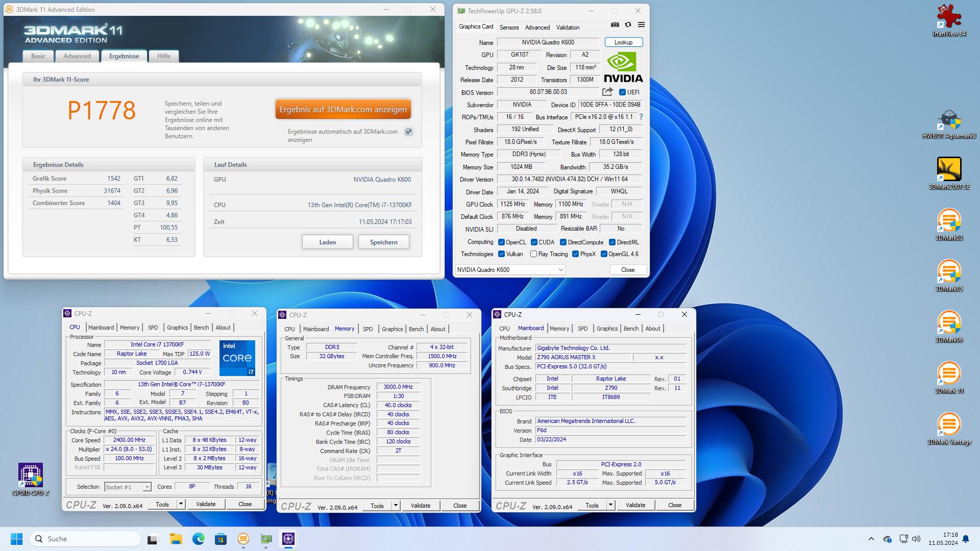This screenshot has height=551, width=980.
Task: Switch to CPU-Z in taskbar
Action: pyautogui.click(x=288, y=539)
